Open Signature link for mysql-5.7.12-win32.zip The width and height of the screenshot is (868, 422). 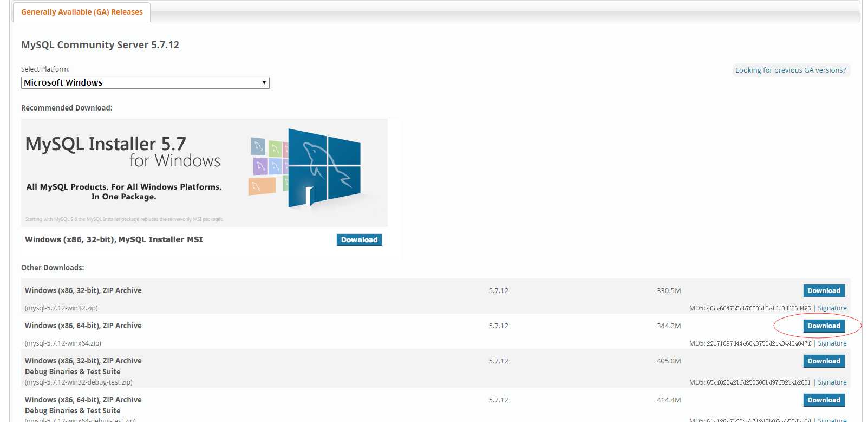(x=832, y=308)
